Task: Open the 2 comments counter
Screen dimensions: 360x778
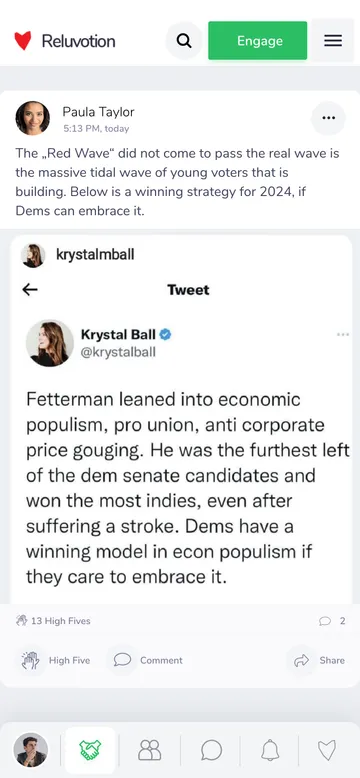Action: click(x=332, y=621)
